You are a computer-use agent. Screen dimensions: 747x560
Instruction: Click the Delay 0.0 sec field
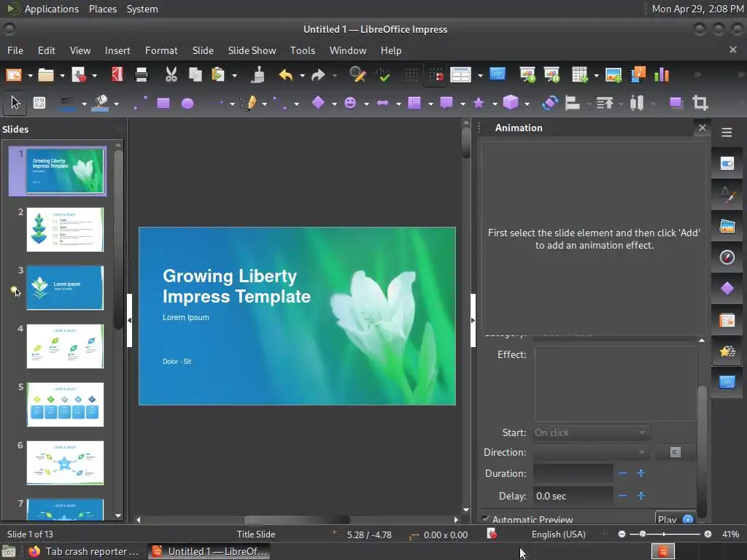[573, 496]
